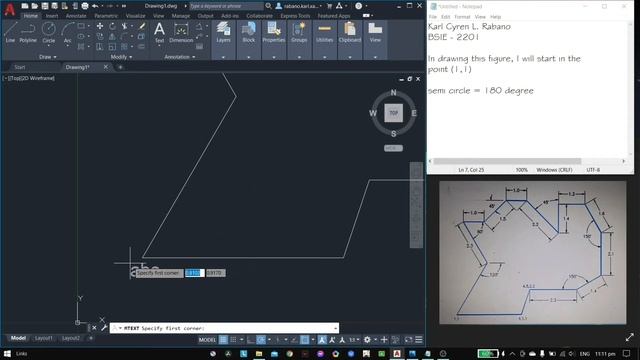Open the File menu in Notepad
The image size is (640, 360).
coord(433,17)
